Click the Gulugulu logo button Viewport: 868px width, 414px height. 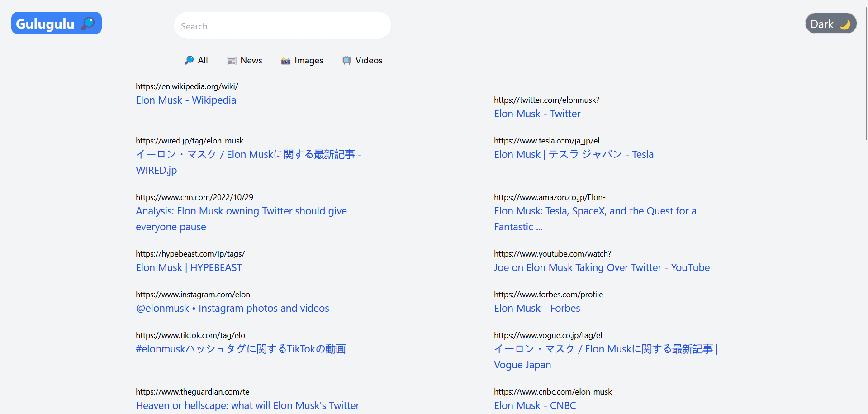tap(57, 24)
